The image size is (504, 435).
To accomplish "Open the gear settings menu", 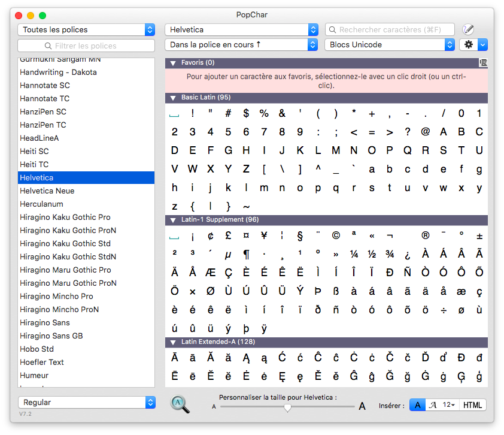I will click(469, 45).
